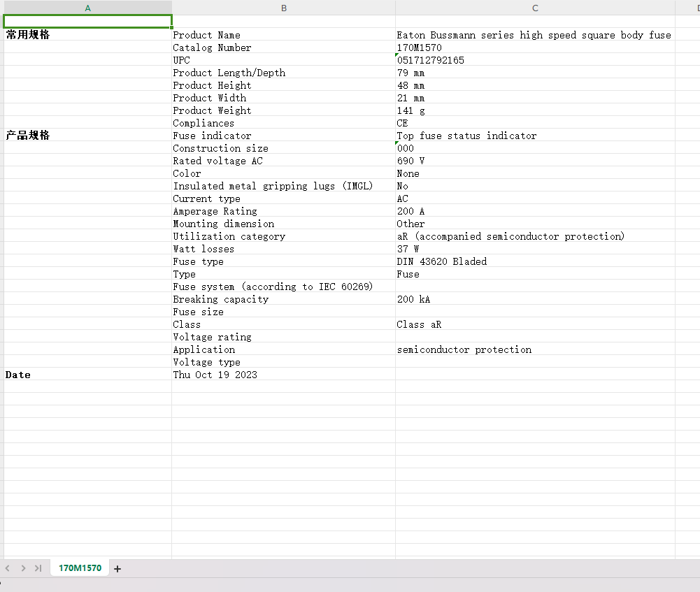Select the 37 W watt losses value
The width and height of the screenshot is (700, 592).
[535, 249]
